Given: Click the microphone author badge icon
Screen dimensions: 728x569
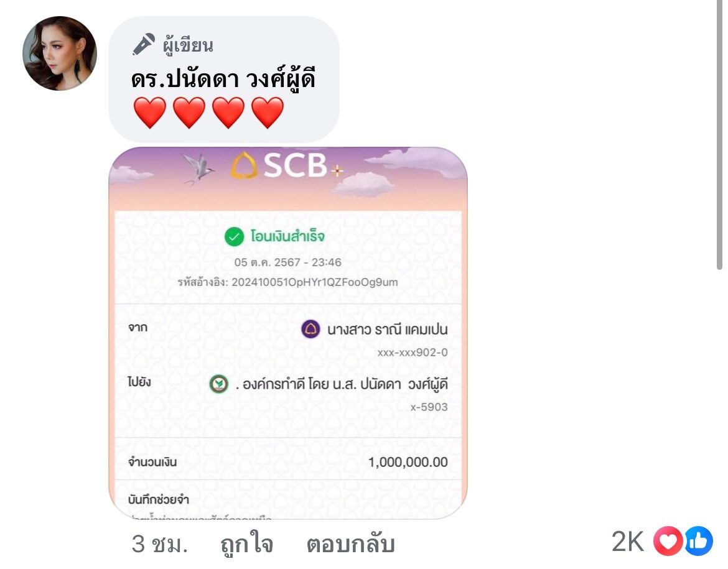Looking at the screenshot, I should 144,45.
